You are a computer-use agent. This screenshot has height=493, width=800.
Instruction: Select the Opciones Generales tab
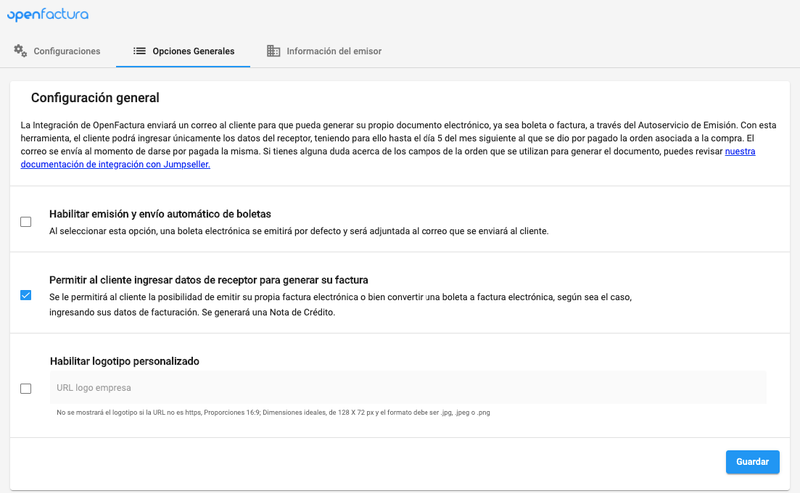point(183,51)
